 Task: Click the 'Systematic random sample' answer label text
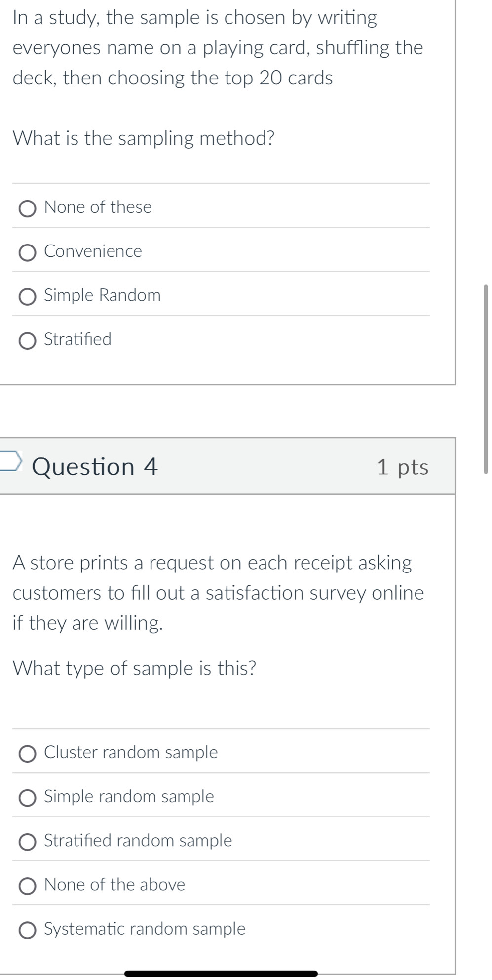[145, 929]
